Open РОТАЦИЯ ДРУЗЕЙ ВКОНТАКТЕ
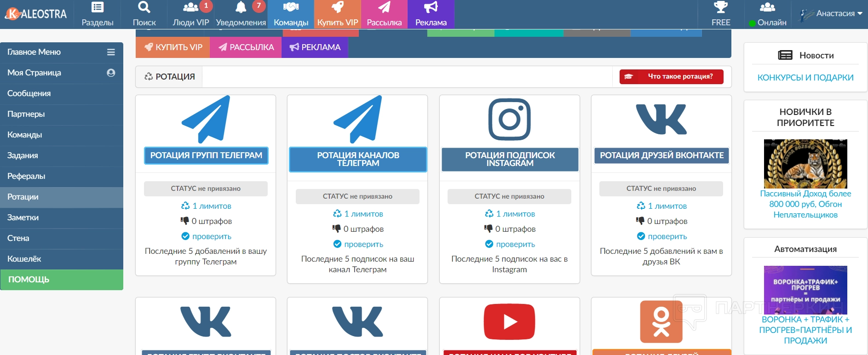Image resolution: width=868 pixels, height=355 pixels. pyautogui.click(x=661, y=155)
